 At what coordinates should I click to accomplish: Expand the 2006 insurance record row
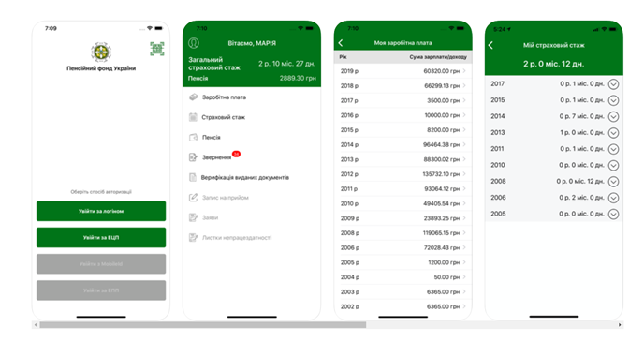(613, 198)
